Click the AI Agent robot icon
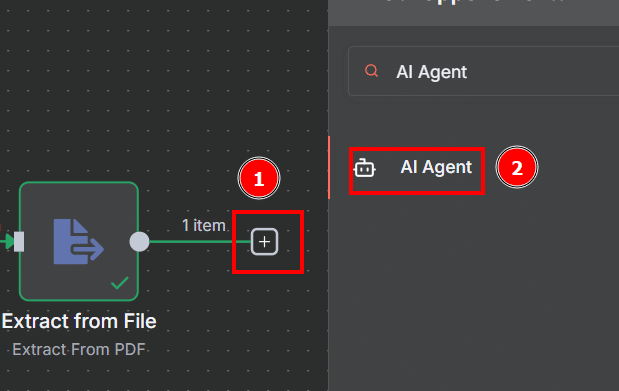 point(364,168)
